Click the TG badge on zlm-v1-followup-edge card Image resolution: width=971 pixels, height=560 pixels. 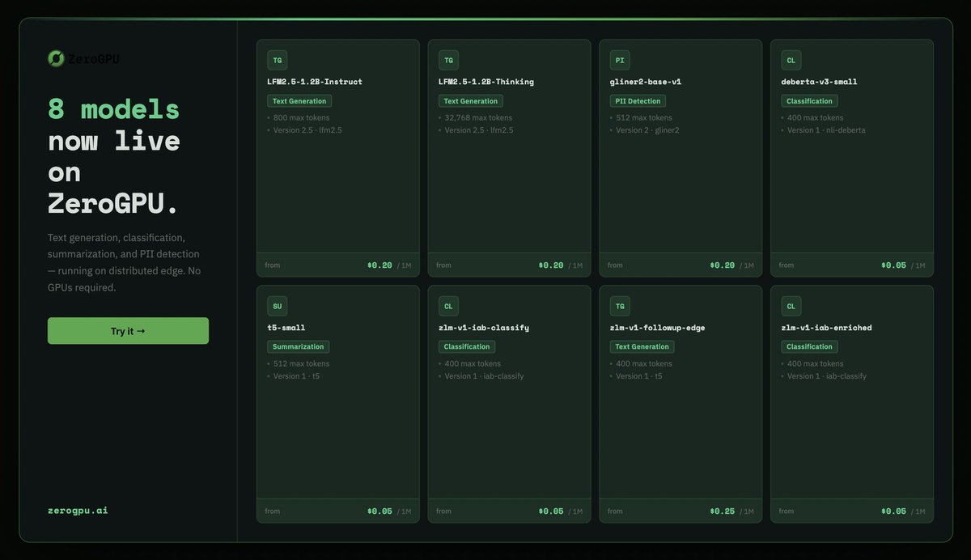pos(620,306)
